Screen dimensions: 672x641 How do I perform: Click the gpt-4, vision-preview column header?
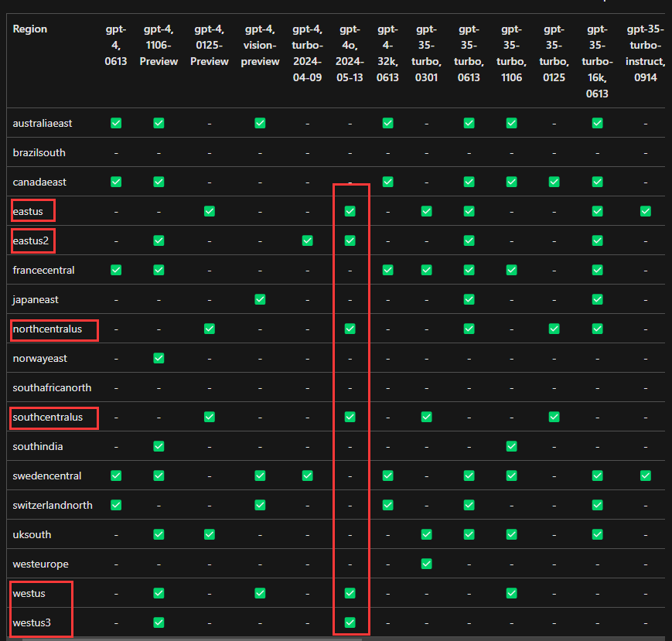(260, 46)
